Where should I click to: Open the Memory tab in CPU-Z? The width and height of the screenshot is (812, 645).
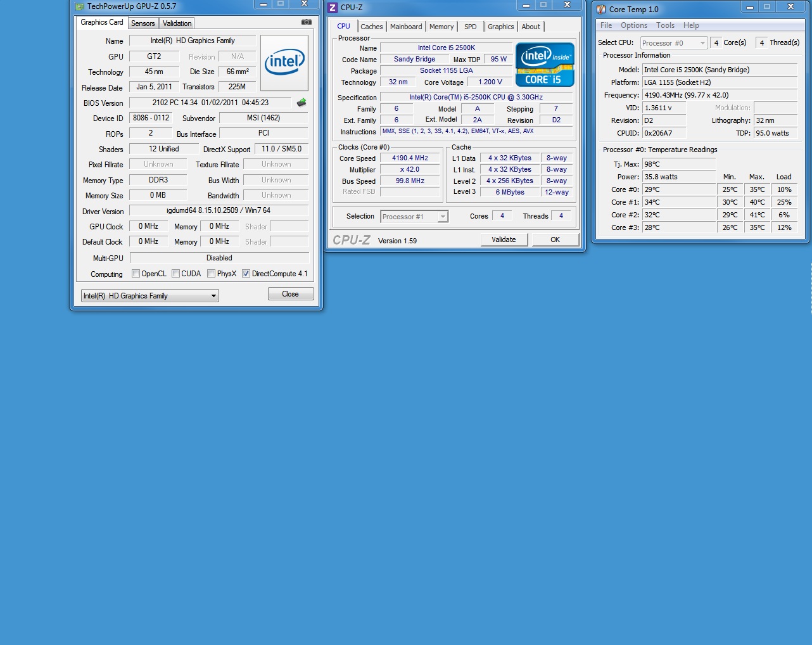point(441,27)
